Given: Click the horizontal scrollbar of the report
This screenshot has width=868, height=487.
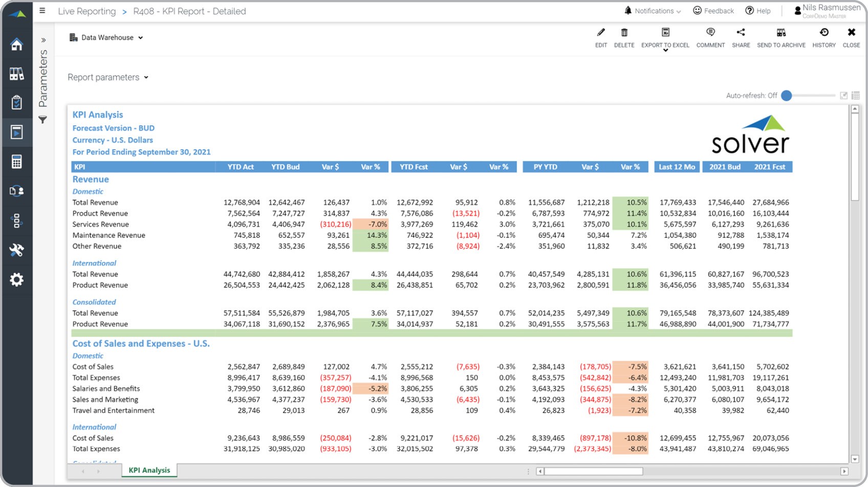Looking at the screenshot, I should tap(594, 471).
